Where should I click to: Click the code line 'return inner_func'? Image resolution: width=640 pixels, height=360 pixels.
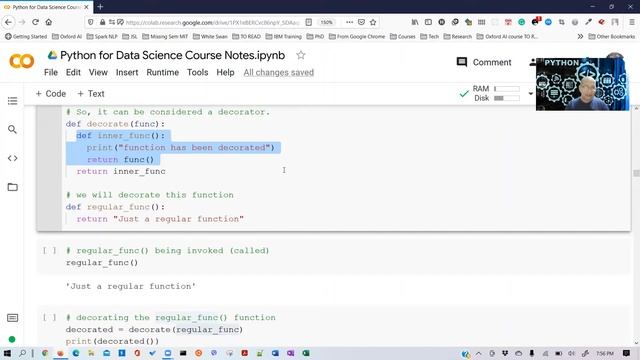point(121,171)
